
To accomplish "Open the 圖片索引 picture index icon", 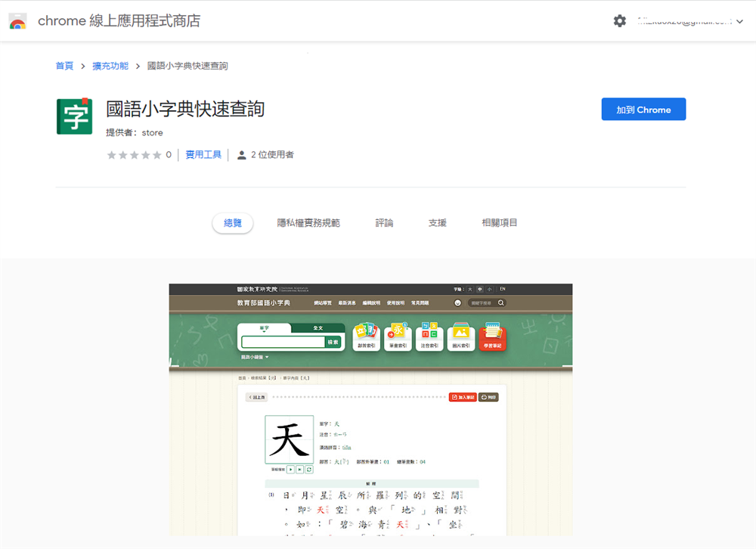I will (x=461, y=337).
